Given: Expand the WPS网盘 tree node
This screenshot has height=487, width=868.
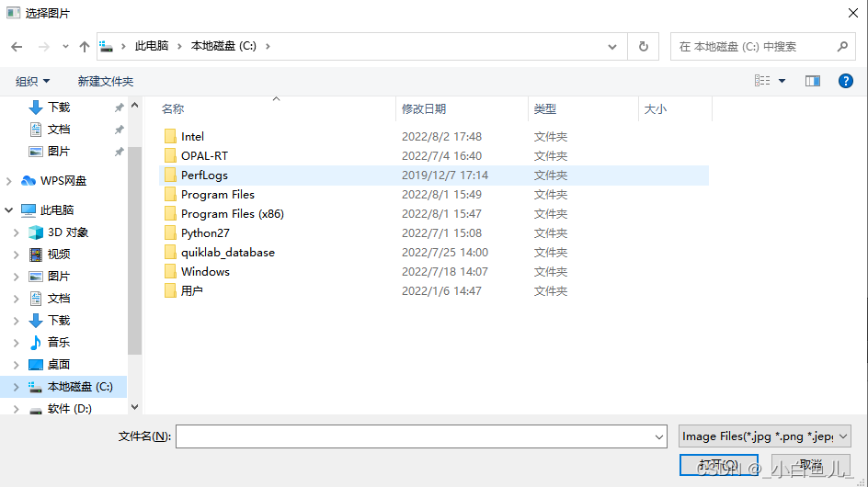Looking at the screenshot, I should (x=9, y=181).
